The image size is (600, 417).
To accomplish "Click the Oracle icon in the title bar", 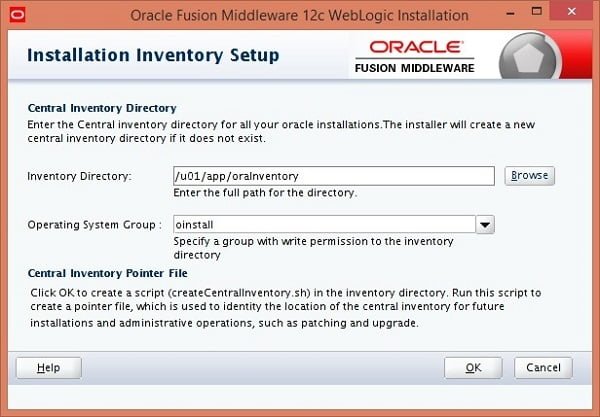I will click(18, 15).
